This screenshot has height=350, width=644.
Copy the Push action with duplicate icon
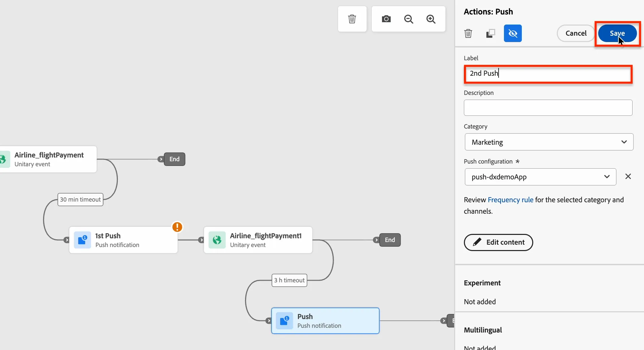(490, 33)
